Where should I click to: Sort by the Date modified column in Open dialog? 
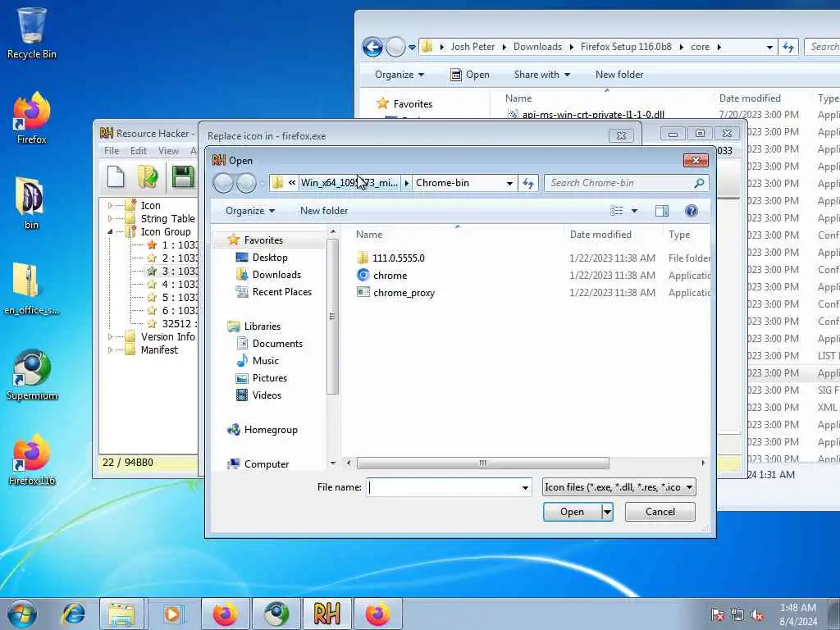click(600, 235)
